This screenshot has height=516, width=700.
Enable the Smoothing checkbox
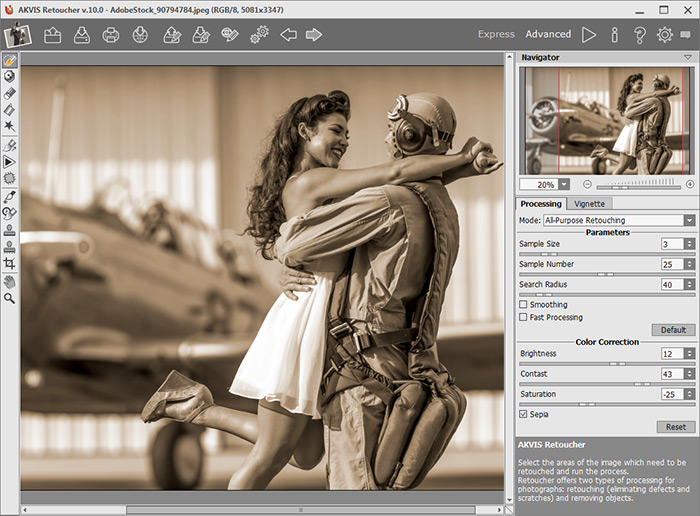(x=524, y=304)
